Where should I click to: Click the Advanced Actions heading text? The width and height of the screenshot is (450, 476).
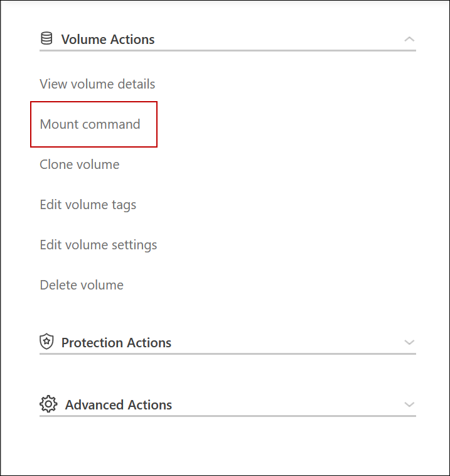119,404
